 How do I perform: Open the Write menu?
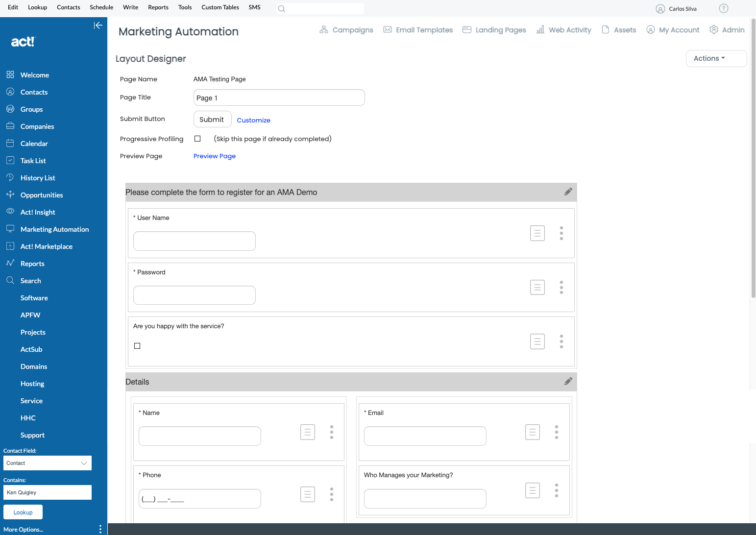(130, 7)
